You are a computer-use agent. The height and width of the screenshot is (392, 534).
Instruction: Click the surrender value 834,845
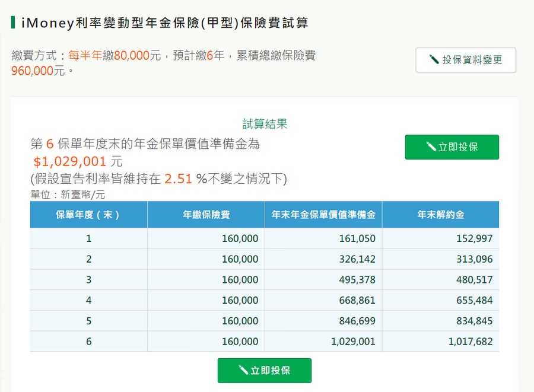[x=475, y=321]
